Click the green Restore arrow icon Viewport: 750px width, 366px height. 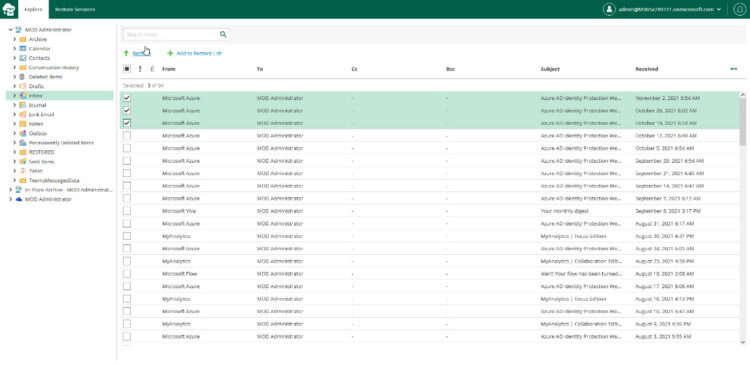click(126, 54)
